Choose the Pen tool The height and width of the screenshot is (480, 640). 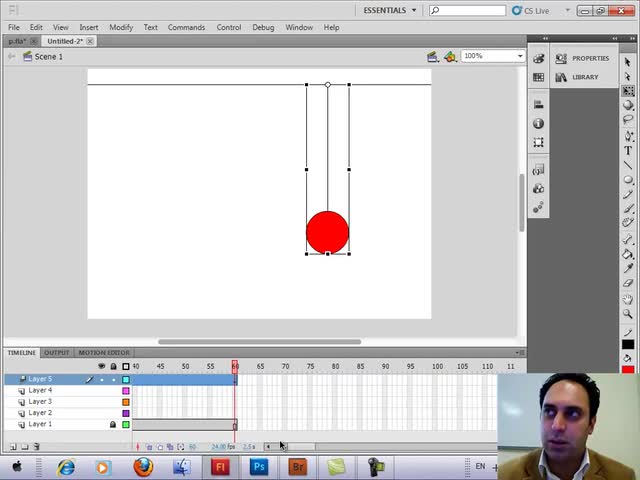628,136
